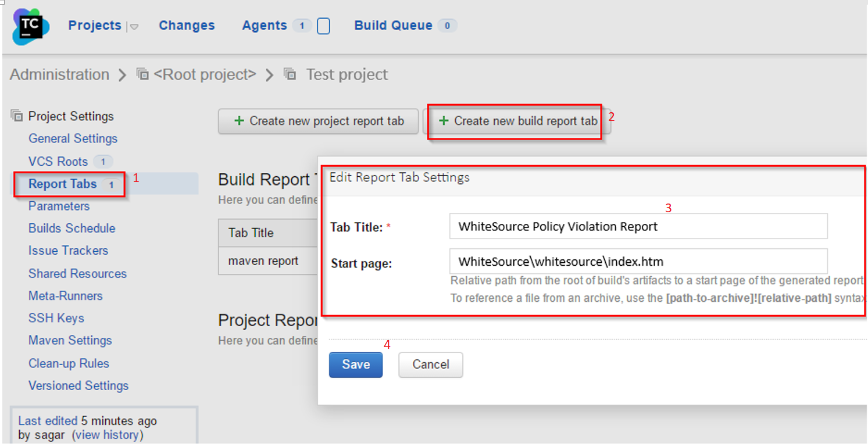Click the agents status box icon
868x446 pixels.
[324, 26]
